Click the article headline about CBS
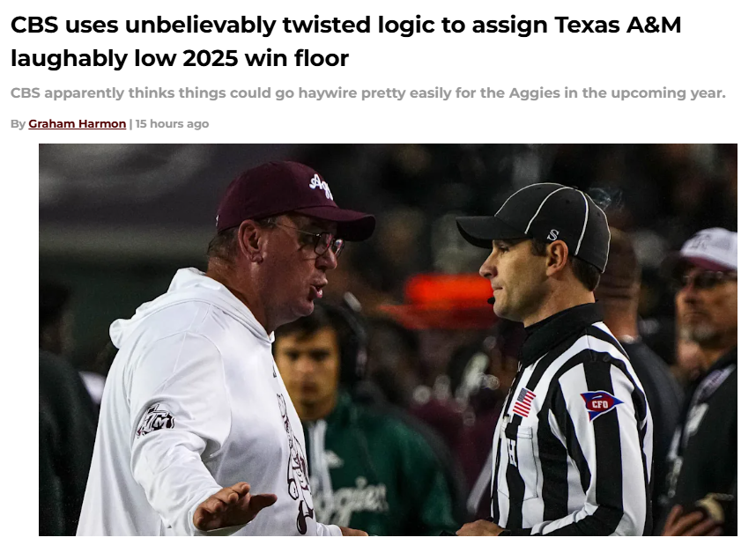The height and width of the screenshot is (545, 756). (345, 41)
